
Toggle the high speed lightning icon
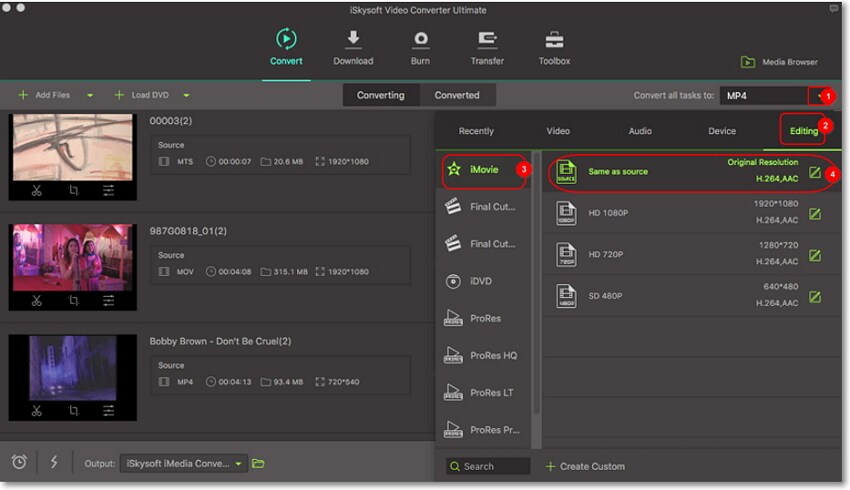pyautogui.click(x=54, y=462)
